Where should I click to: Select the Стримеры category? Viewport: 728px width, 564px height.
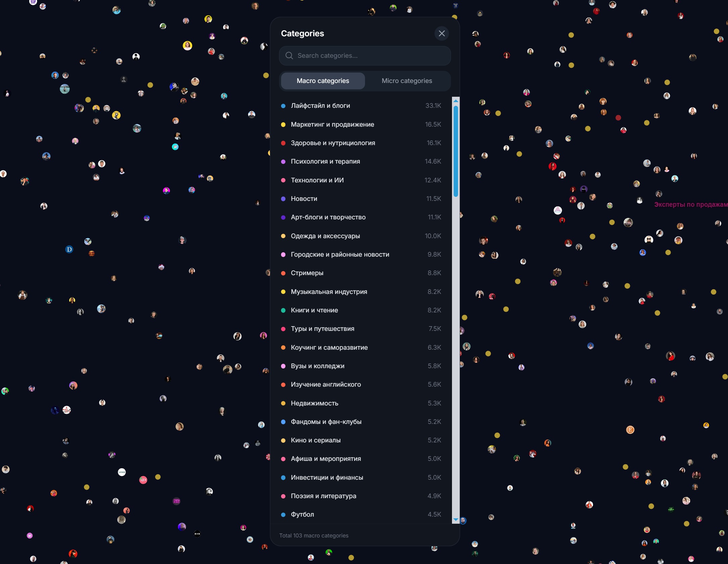click(x=361, y=273)
